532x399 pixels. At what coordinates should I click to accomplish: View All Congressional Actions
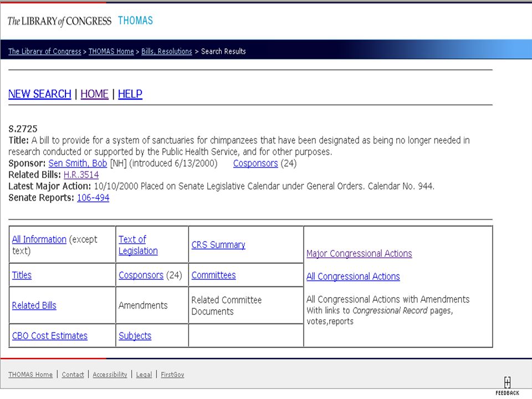tap(353, 276)
